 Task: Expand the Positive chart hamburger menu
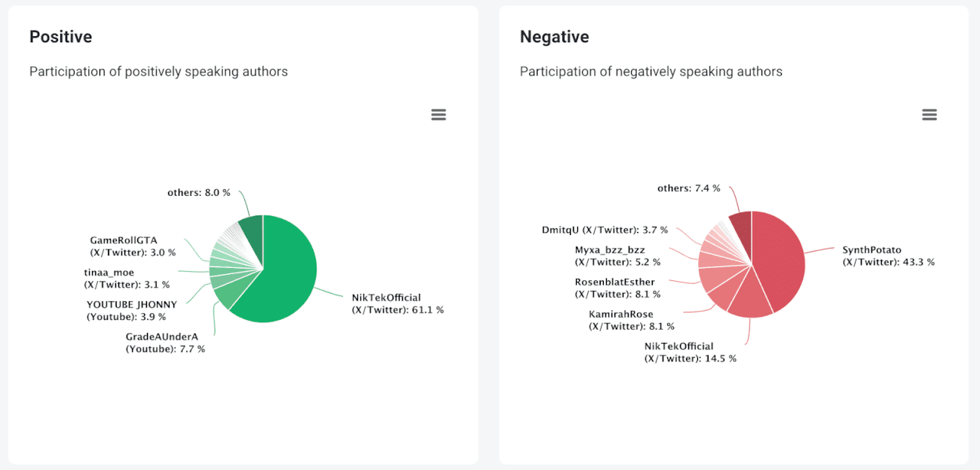click(x=439, y=114)
